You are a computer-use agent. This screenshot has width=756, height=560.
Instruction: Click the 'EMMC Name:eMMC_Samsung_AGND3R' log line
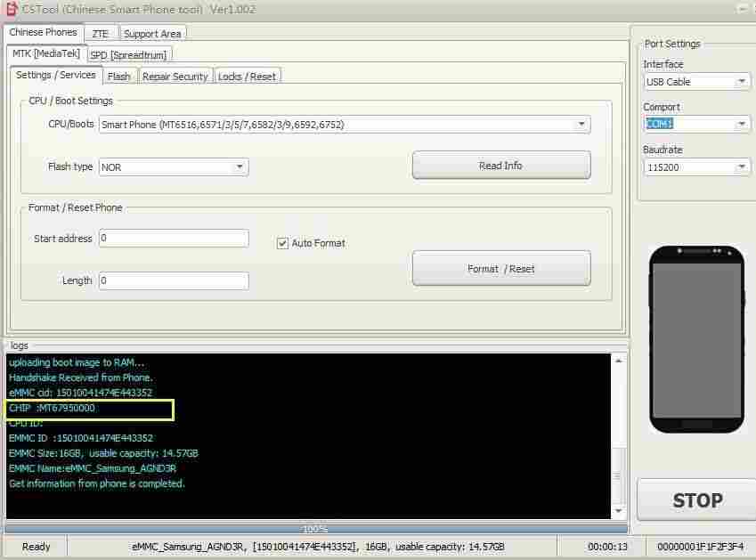pyautogui.click(x=93, y=468)
